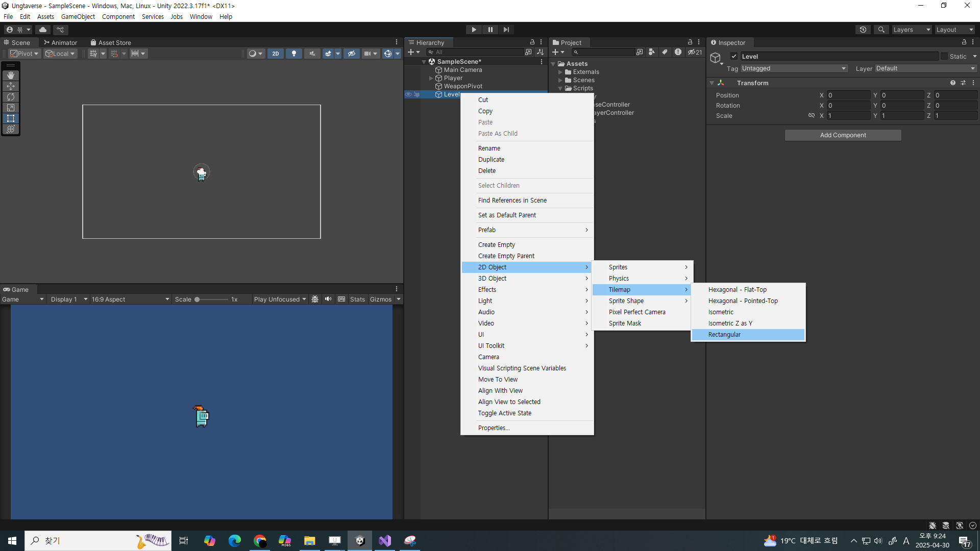Expand Player object in Hierarchy
This screenshot has width=980, height=551.
click(x=431, y=78)
